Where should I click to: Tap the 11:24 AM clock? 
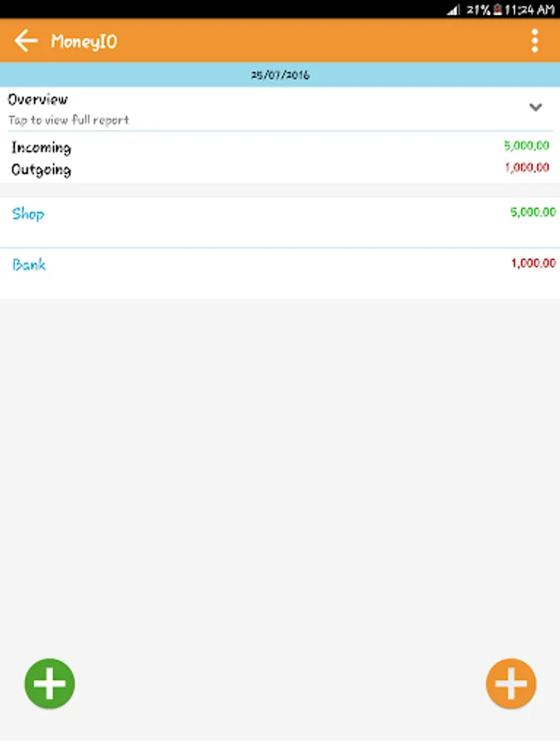[529, 10]
